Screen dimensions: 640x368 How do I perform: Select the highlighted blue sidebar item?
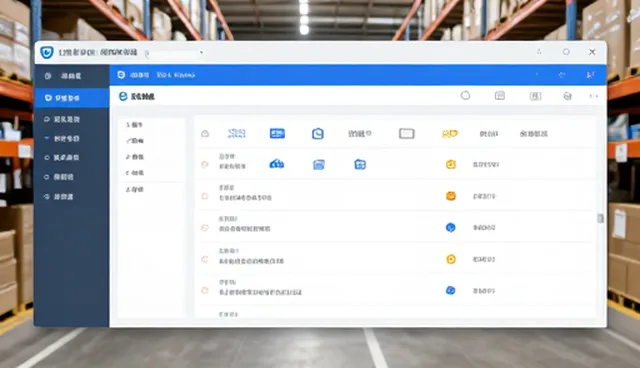[x=71, y=98]
